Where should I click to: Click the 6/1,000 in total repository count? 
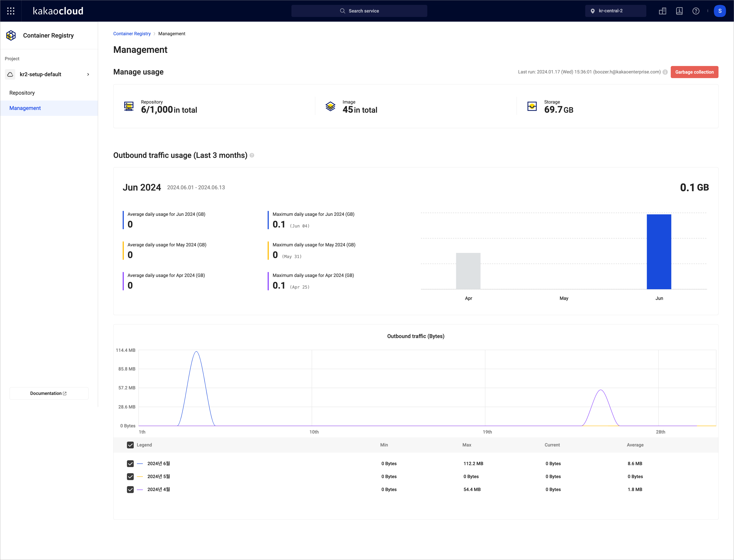(x=169, y=110)
